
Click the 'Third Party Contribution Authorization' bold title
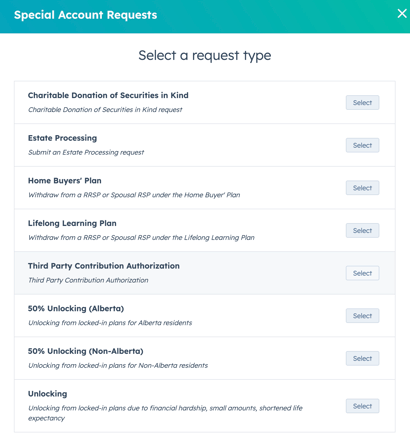(x=104, y=266)
